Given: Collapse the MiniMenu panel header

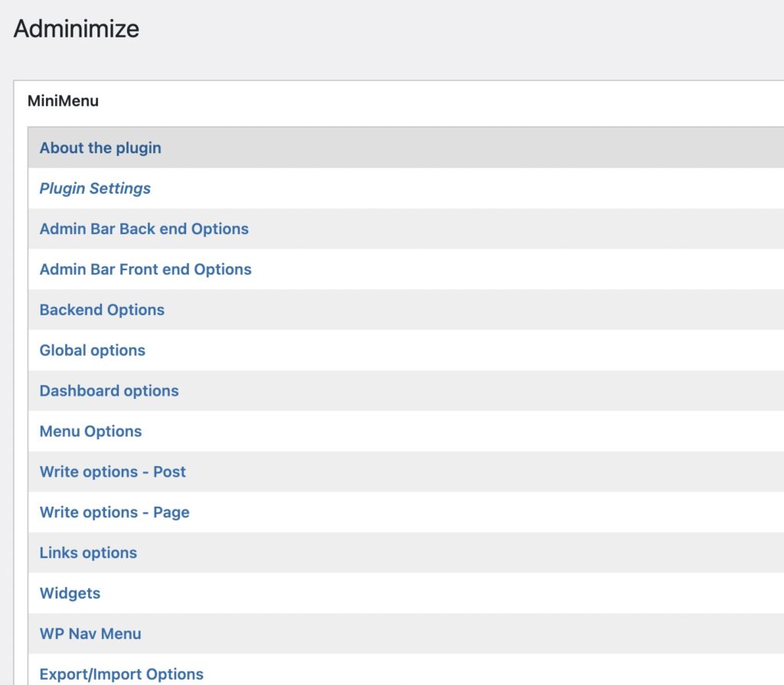Looking at the screenshot, I should [63, 100].
